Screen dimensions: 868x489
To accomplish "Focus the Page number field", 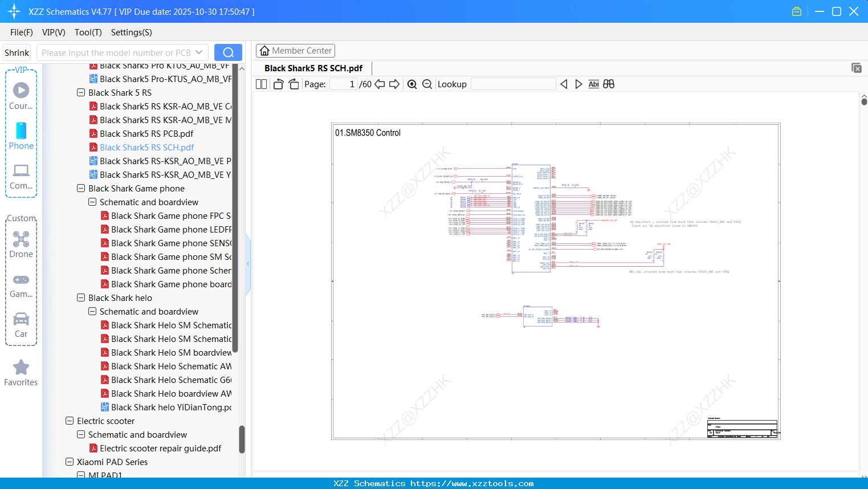I will click(343, 84).
